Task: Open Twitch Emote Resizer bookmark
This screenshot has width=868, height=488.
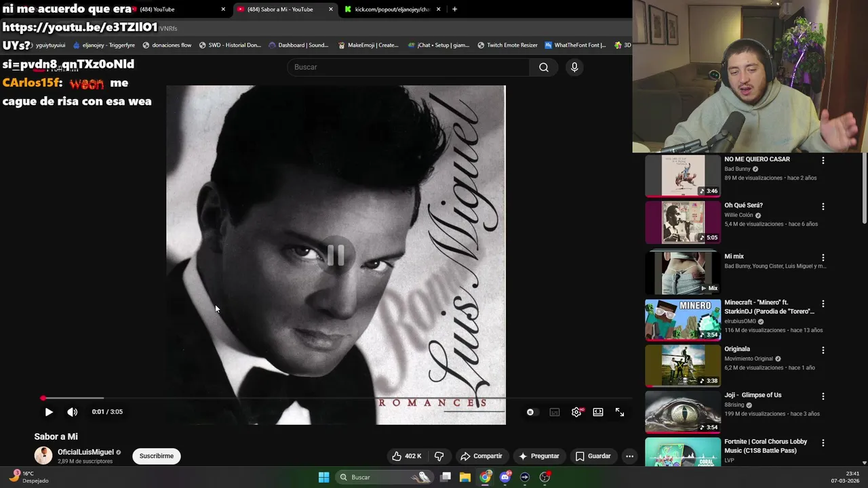Action: pos(507,45)
